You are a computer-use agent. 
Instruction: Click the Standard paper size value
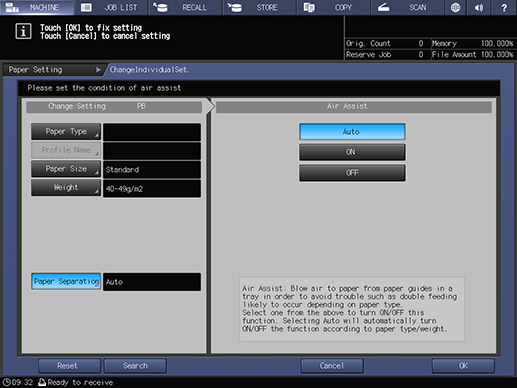152,170
